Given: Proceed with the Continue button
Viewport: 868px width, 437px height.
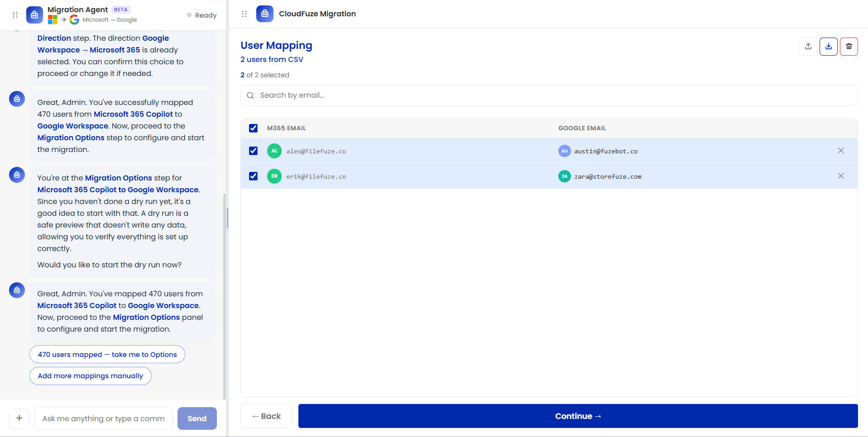Looking at the screenshot, I should (578, 416).
